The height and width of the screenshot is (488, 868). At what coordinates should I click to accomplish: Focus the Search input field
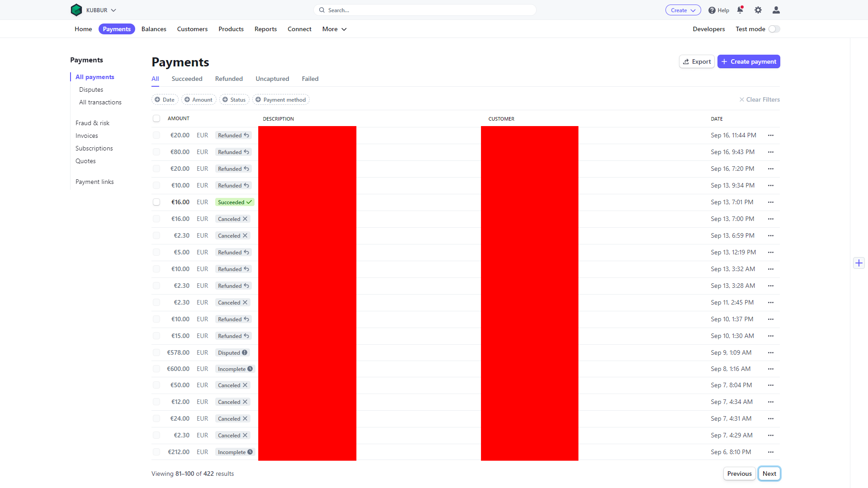[x=425, y=10]
